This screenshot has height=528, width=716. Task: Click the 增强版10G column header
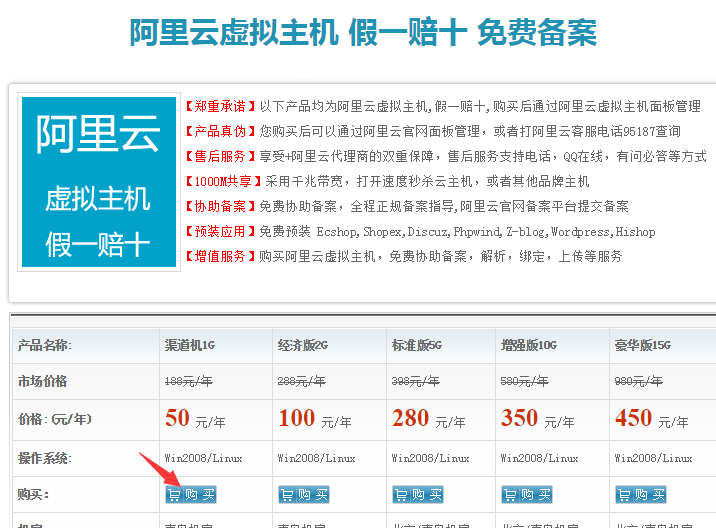pyautogui.click(x=528, y=345)
